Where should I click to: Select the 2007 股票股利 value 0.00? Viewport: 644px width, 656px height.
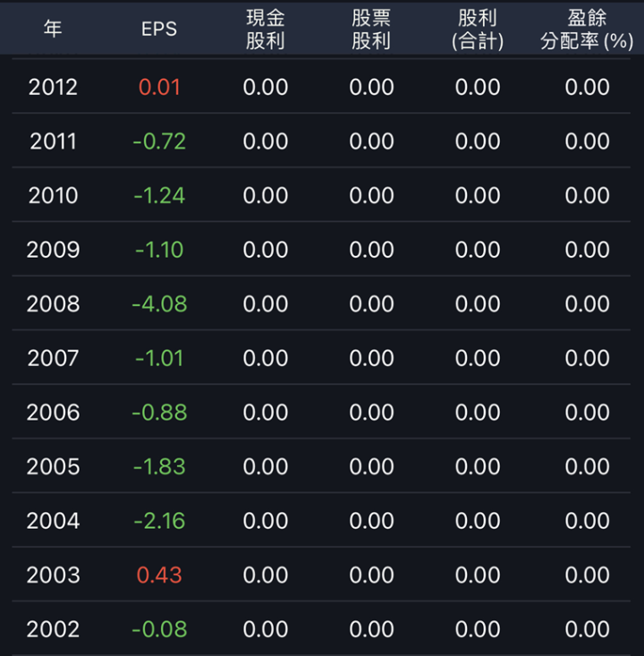(371, 358)
